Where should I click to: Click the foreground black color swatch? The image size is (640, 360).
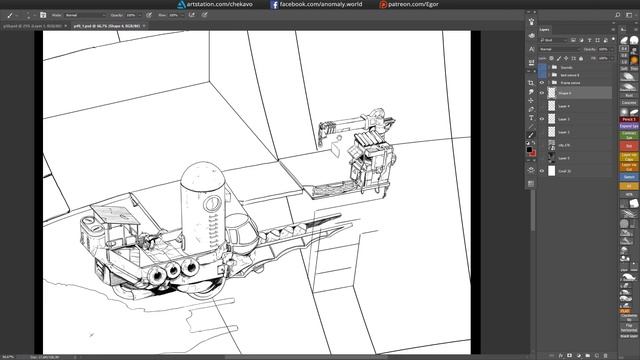(x=529, y=149)
